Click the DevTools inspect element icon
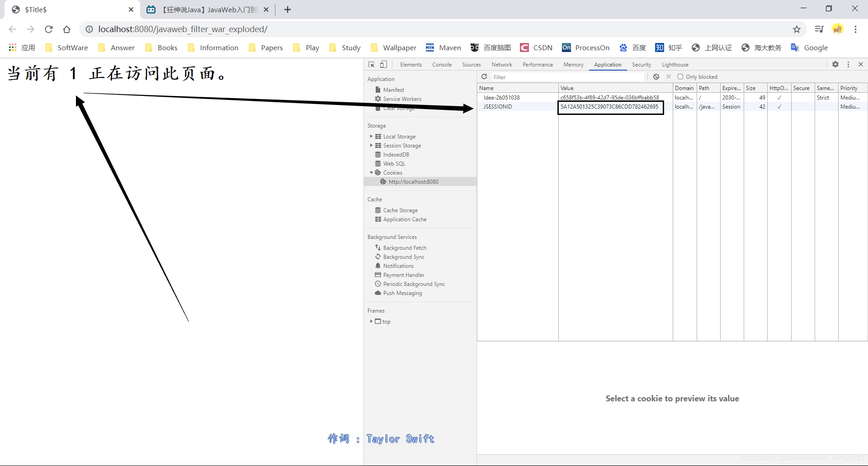The image size is (868, 466). tap(372, 65)
